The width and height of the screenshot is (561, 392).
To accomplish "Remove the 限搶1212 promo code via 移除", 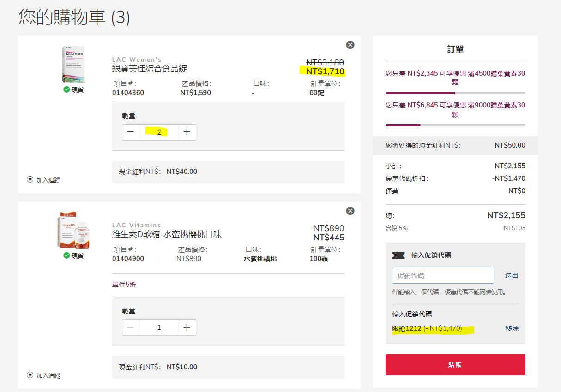I will [512, 328].
